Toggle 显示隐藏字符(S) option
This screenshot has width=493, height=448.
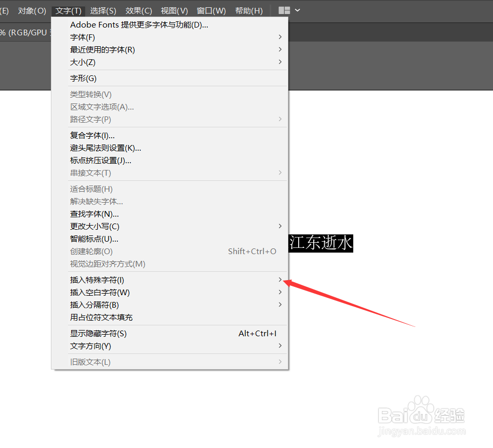click(170, 334)
